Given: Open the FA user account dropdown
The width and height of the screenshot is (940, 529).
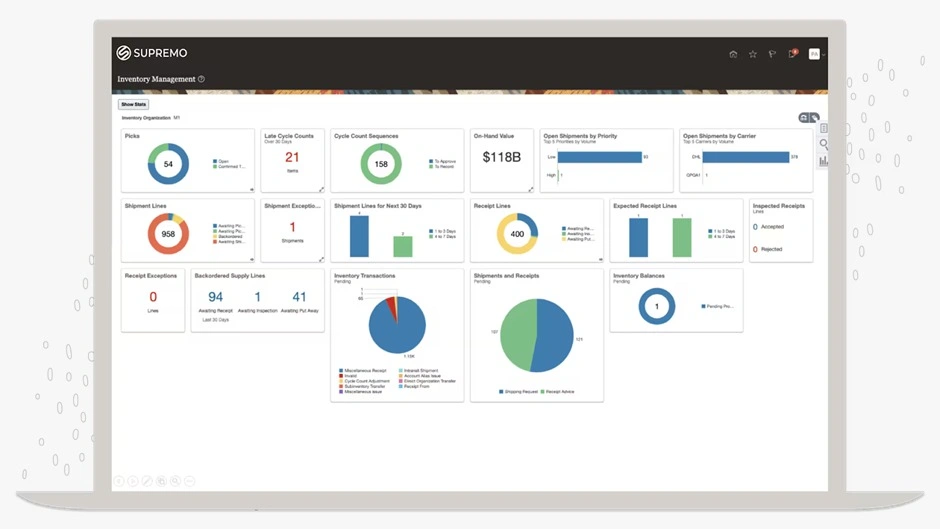Looking at the screenshot, I should click(816, 54).
